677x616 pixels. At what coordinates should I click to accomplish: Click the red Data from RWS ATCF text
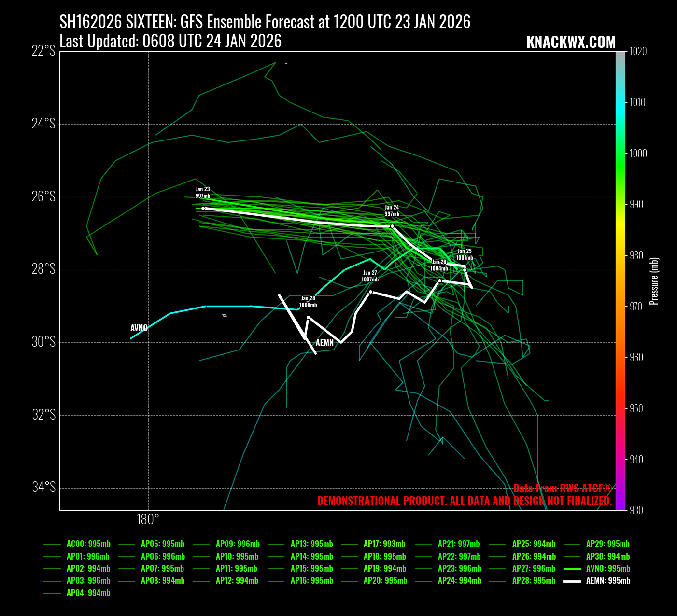tap(562, 488)
